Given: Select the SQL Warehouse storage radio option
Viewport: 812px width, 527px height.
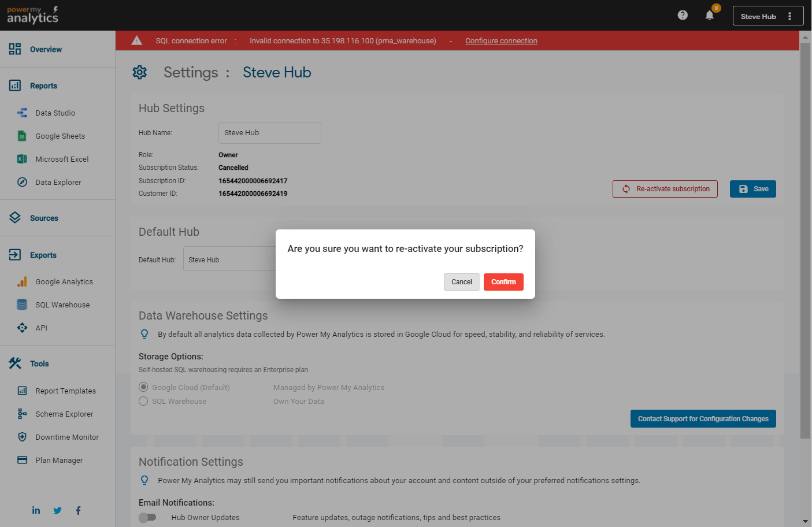Looking at the screenshot, I should [143, 401].
